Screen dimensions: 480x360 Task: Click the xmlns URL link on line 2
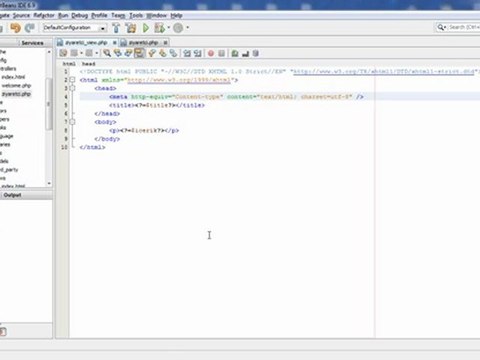click(179, 80)
